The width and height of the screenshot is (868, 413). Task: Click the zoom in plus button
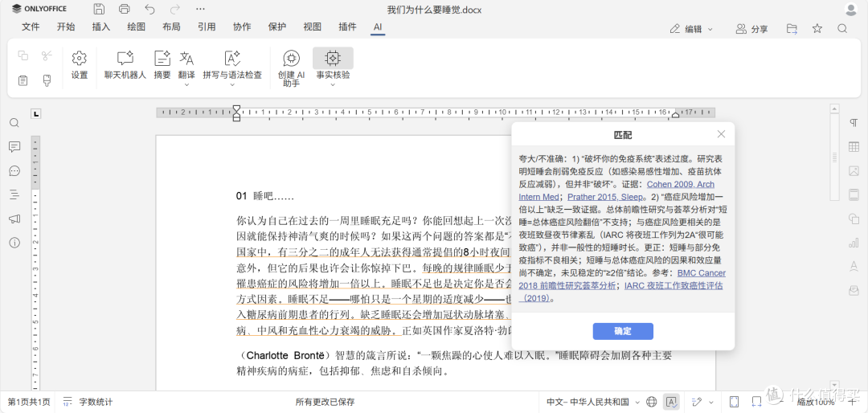pos(851,402)
